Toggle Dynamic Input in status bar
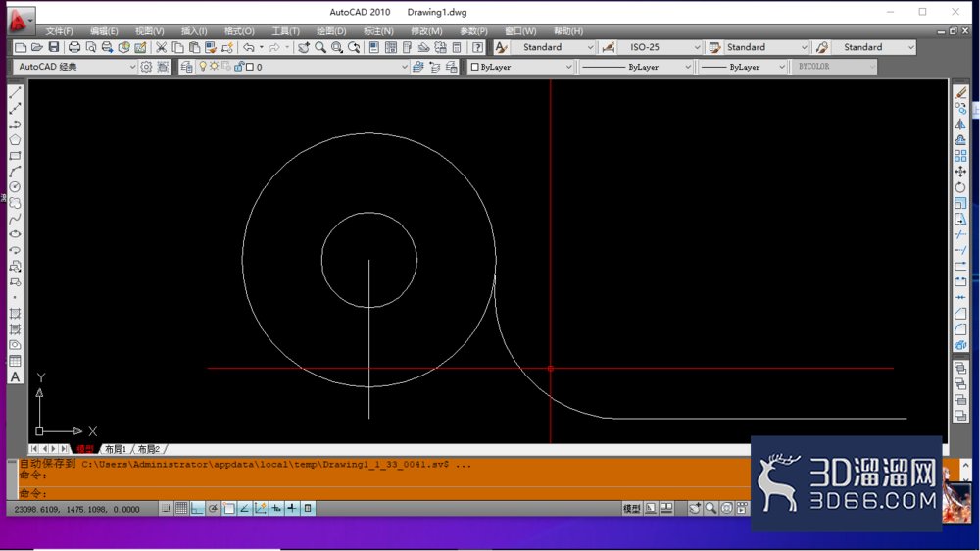This screenshot has height=551, width=980. coord(276,509)
